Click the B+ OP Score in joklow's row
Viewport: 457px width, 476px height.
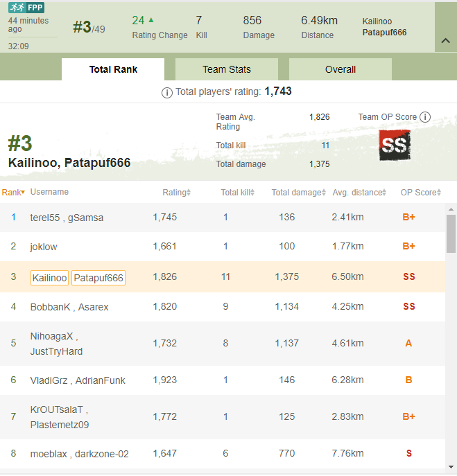pos(408,246)
